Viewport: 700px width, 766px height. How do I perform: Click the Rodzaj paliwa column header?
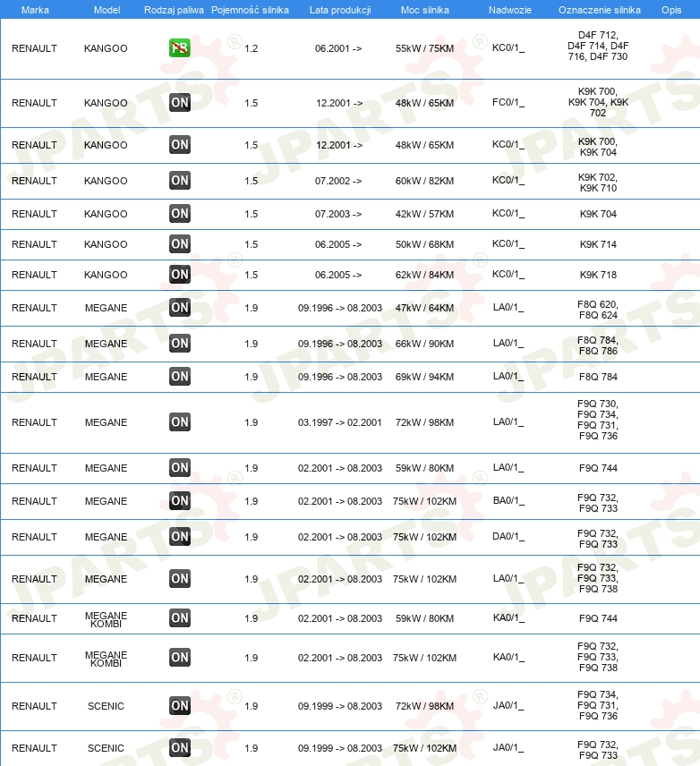point(174,10)
